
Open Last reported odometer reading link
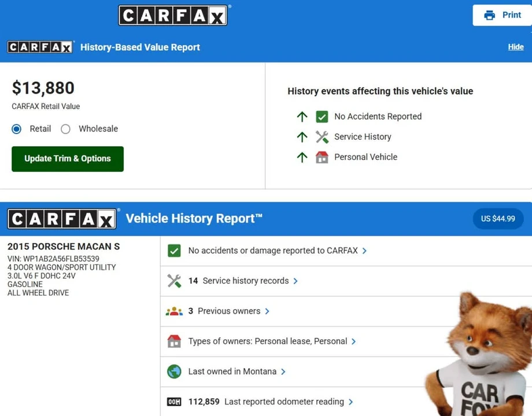(x=266, y=402)
